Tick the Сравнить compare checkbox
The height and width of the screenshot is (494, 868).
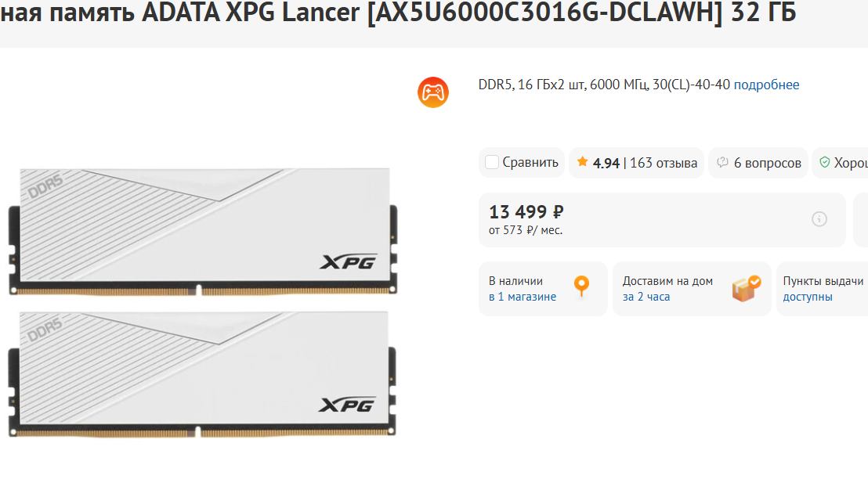[x=491, y=163]
